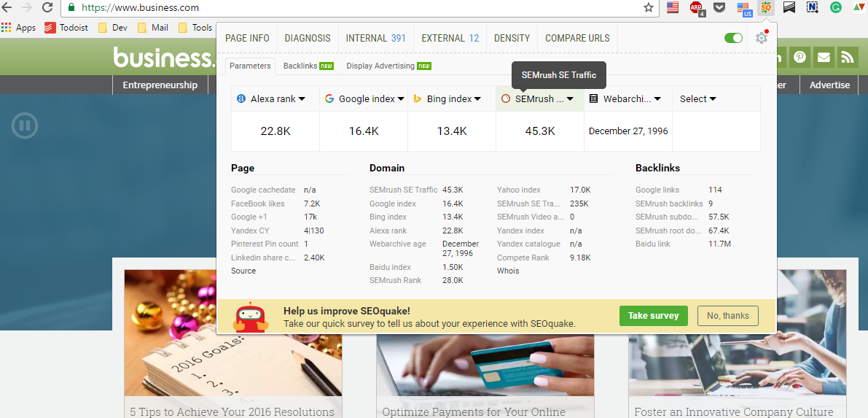Go back to previous page
The width and height of the screenshot is (868, 418).
[7, 8]
